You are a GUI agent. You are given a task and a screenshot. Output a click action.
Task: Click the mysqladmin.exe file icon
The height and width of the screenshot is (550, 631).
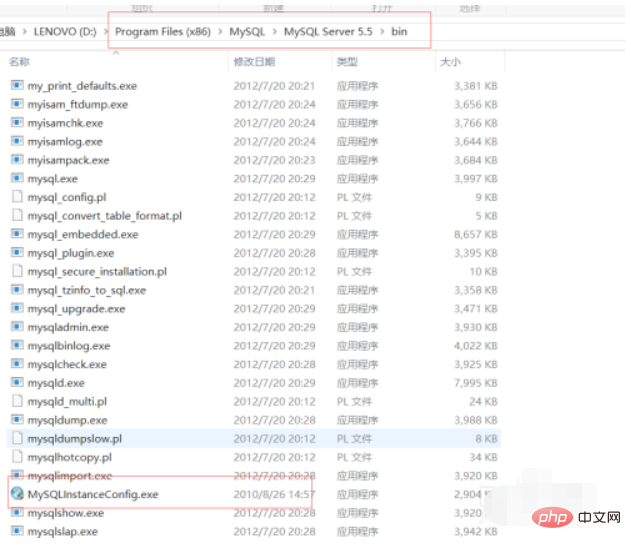(x=17, y=327)
